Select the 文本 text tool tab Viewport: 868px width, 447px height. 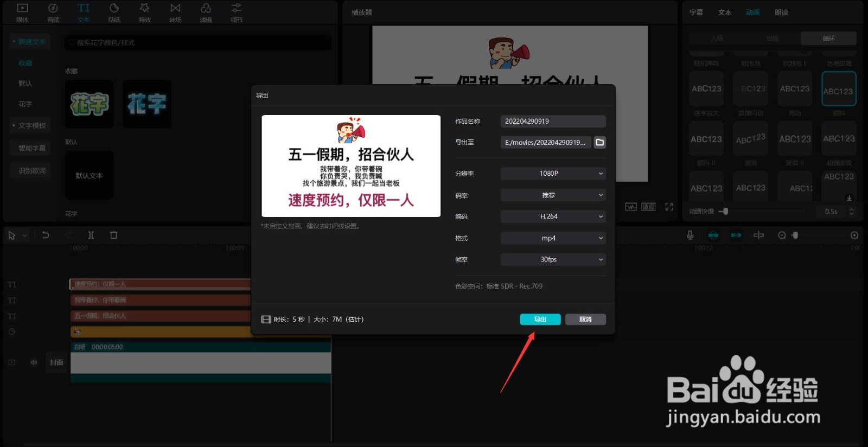tap(84, 12)
